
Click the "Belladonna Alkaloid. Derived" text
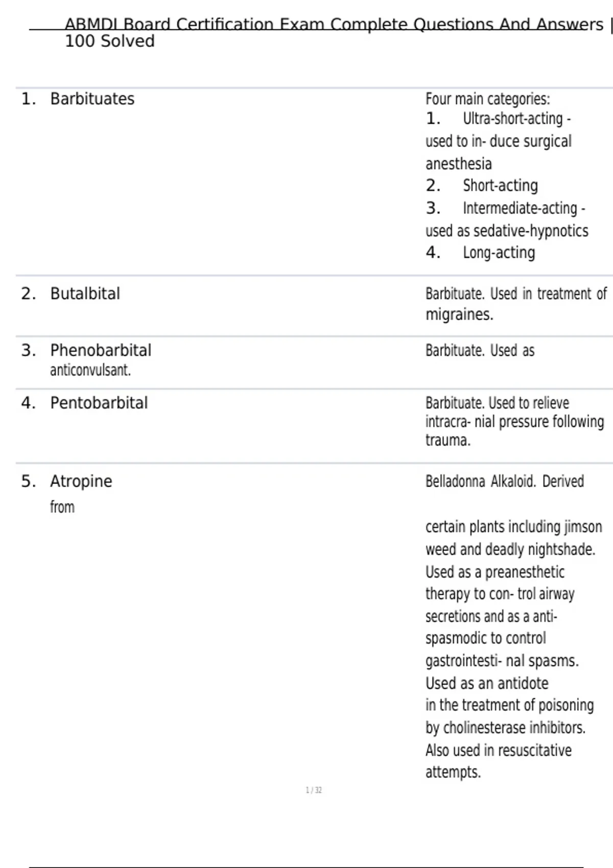[504, 481]
